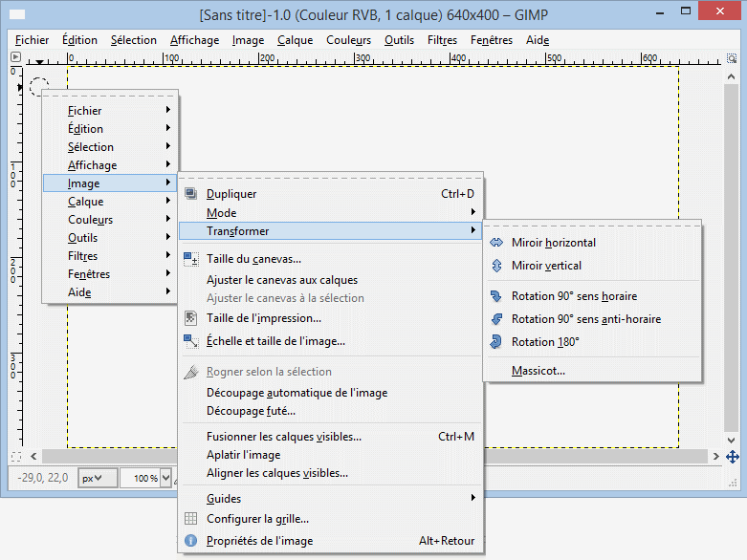
Task: Open Filtres in the menu bar
Action: click(442, 40)
